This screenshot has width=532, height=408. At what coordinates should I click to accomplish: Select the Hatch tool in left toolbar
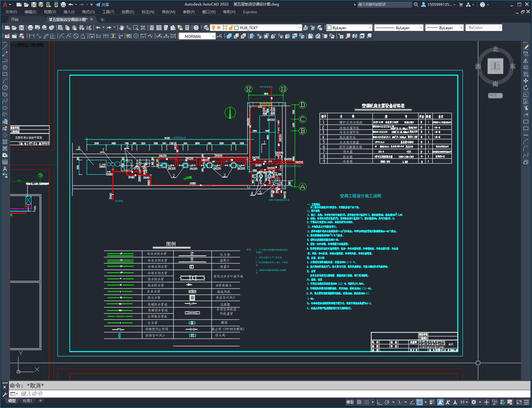pos(5,142)
